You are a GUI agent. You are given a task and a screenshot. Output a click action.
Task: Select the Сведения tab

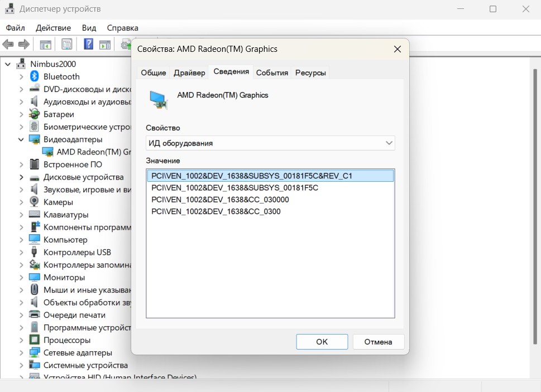coord(231,71)
